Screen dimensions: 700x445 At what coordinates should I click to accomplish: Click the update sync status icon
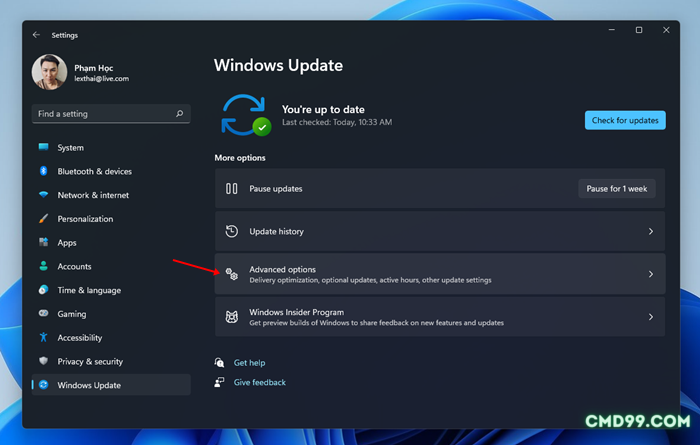point(246,115)
